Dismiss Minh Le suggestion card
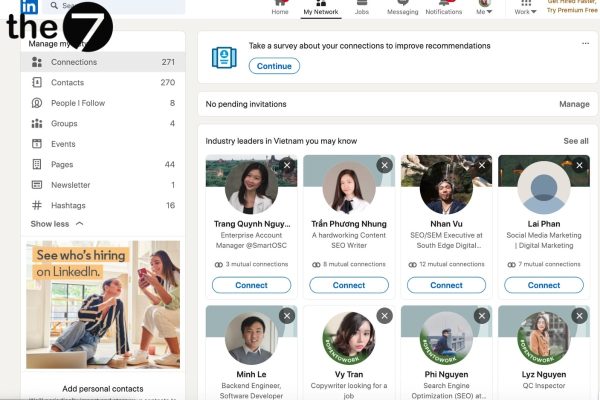This screenshot has height=400, width=600. pos(287,316)
